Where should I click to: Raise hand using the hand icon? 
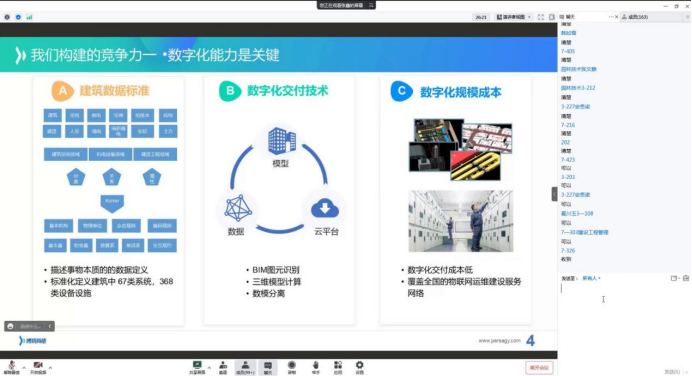(316, 367)
